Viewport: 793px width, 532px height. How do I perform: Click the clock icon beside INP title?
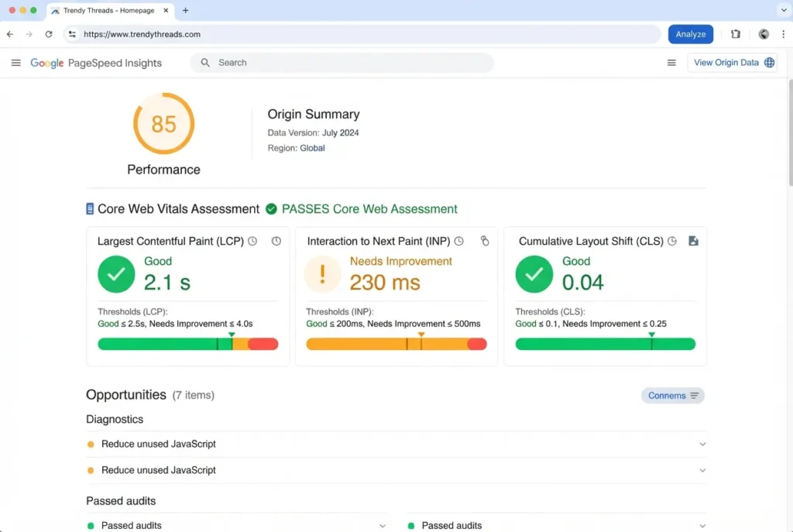click(x=458, y=242)
